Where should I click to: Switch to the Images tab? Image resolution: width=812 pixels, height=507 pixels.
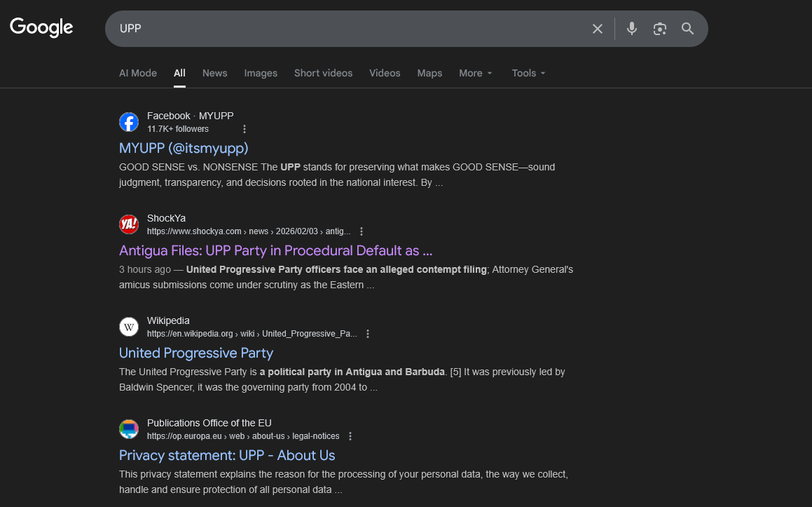pyautogui.click(x=261, y=73)
